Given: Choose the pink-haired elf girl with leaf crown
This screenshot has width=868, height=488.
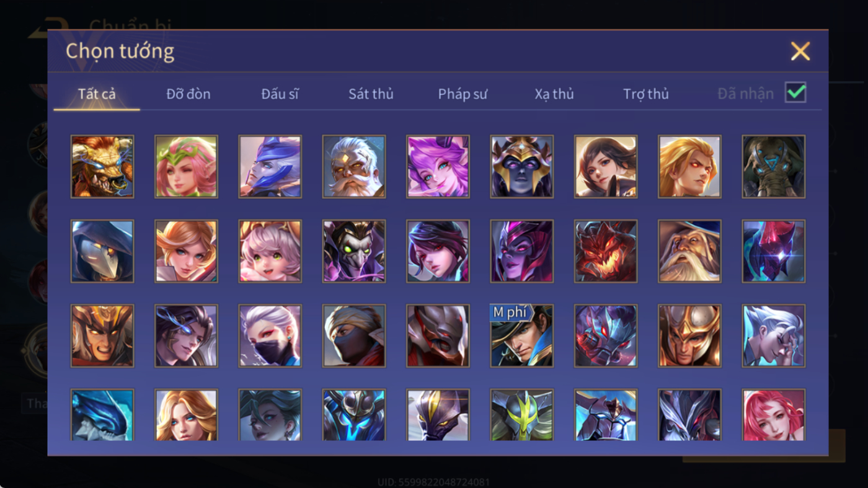Looking at the screenshot, I should (x=186, y=167).
